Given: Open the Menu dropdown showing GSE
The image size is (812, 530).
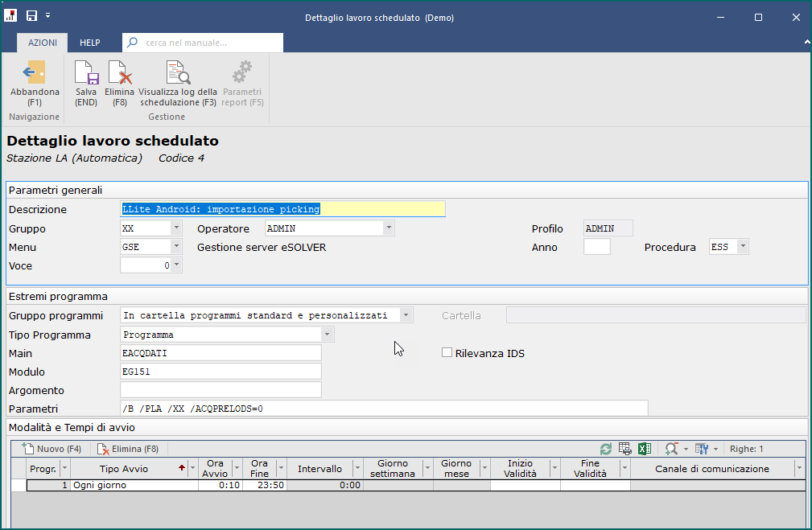Looking at the screenshot, I should tap(176, 247).
